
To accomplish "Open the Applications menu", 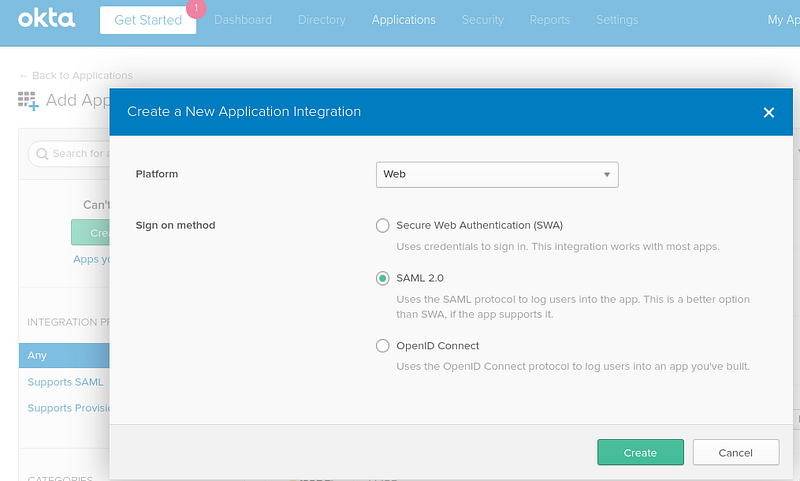I will (x=404, y=20).
